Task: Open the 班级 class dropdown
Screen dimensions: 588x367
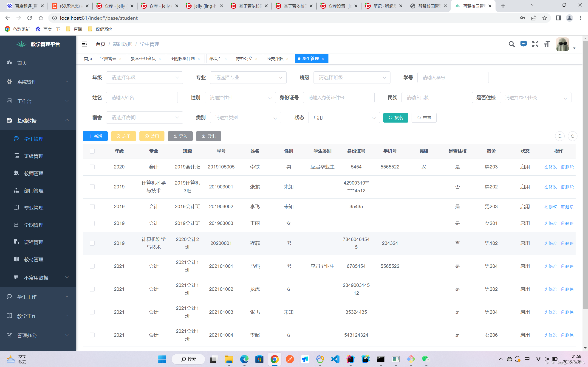Action: (x=352, y=77)
